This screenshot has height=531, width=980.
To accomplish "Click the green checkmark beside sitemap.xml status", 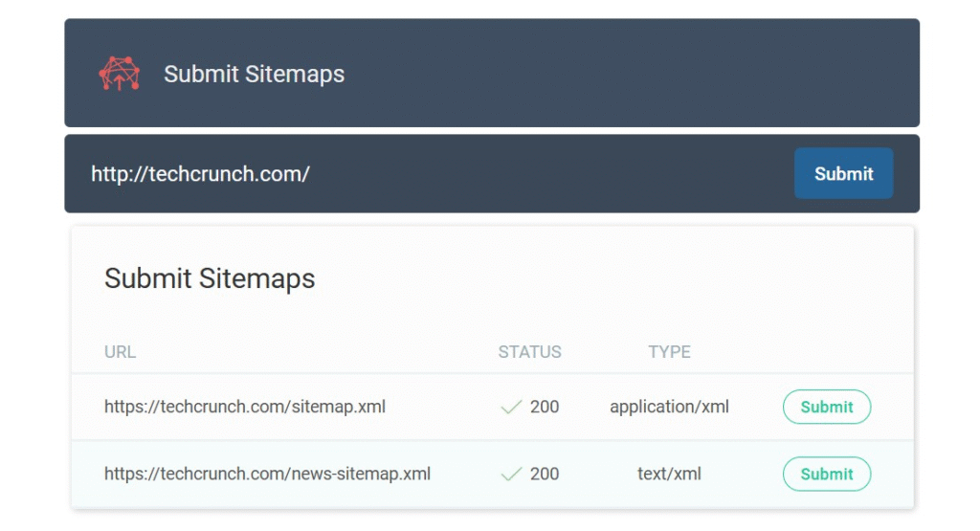I will (511, 408).
